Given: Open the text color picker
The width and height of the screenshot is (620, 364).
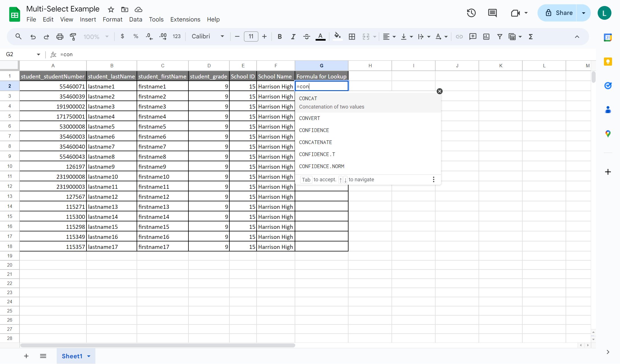Looking at the screenshot, I should click(320, 37).
